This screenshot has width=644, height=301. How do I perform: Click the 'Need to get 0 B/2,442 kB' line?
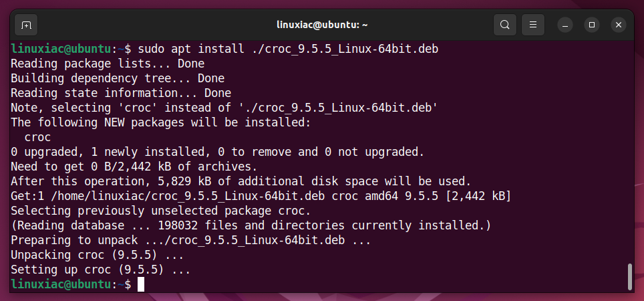134,167
